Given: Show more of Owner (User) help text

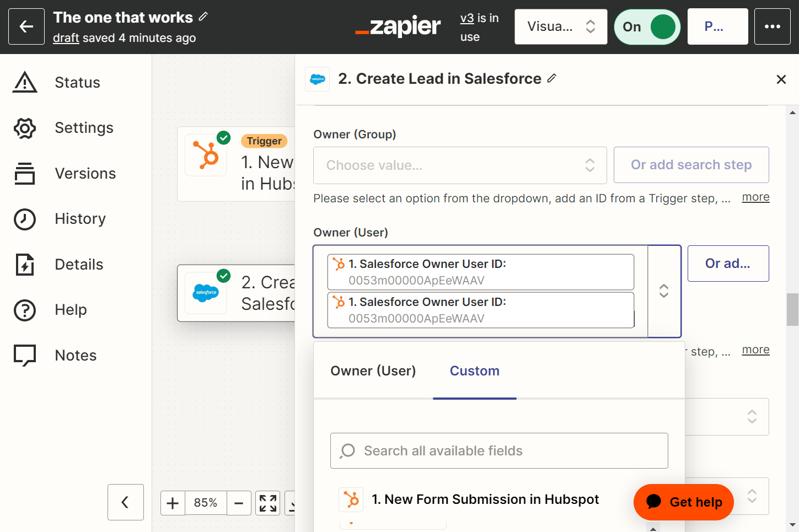Looking at the screenshot, I should coord(755,350).
